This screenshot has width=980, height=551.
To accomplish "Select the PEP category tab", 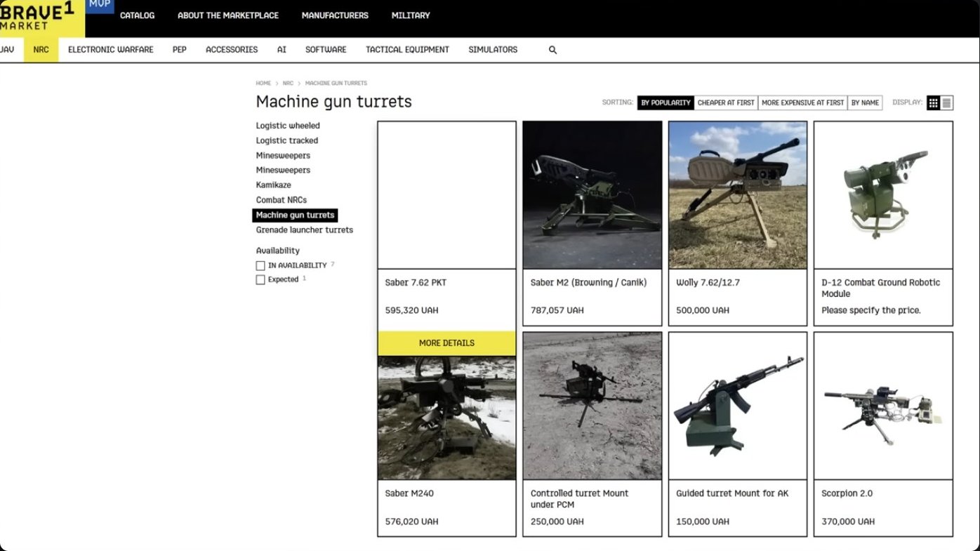I will coord(180,50).
